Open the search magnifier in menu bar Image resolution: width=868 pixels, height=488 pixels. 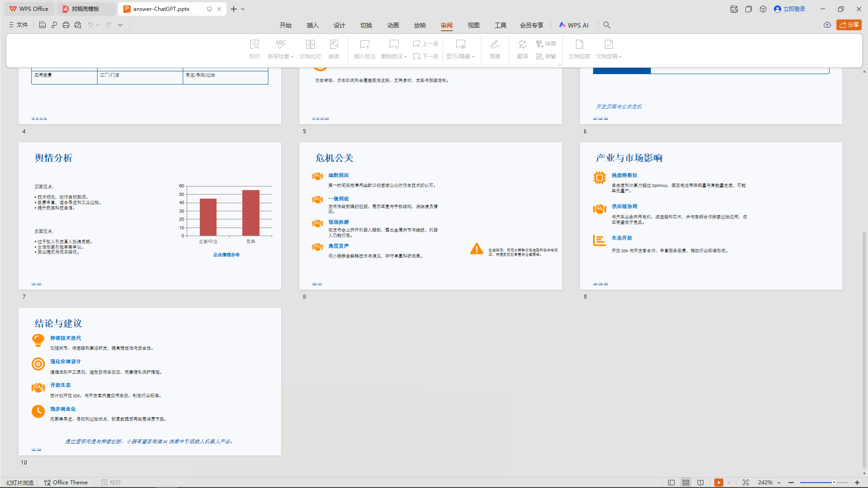tap(607, 25)
